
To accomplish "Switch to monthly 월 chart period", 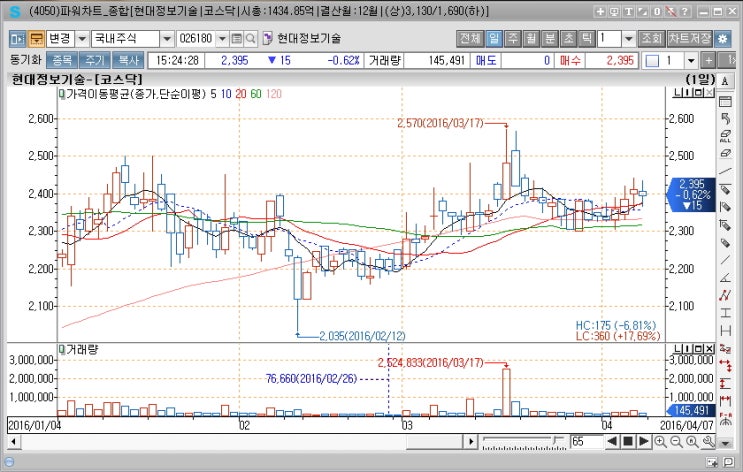I will pos(531,38).
